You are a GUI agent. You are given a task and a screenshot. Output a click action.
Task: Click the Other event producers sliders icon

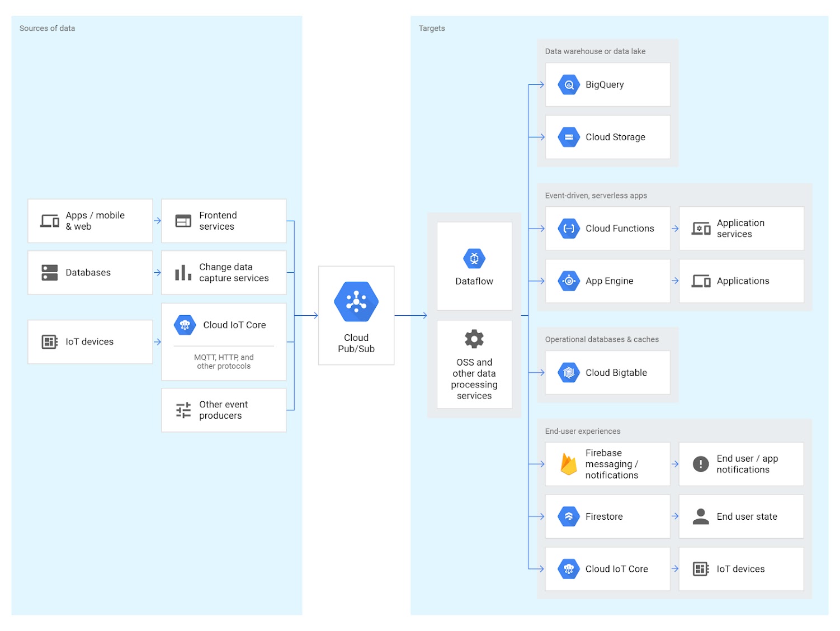click(x=183, y=410)
